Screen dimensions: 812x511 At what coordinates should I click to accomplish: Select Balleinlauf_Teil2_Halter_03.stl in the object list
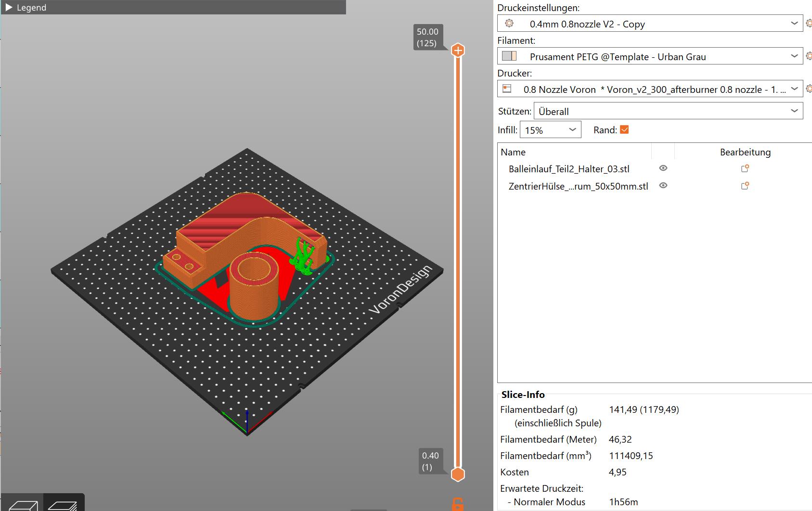569,169
